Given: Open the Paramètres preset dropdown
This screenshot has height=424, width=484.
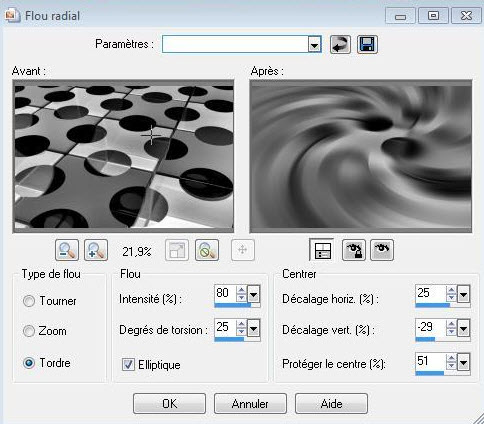Looking at the screenshot, I should pyautogui.click(x=314, y=44).
